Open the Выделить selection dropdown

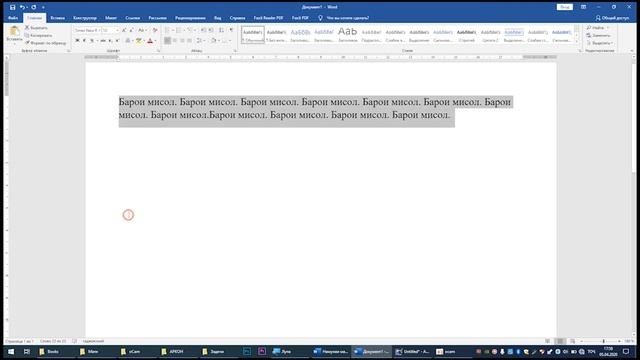[x=600, y=43]
